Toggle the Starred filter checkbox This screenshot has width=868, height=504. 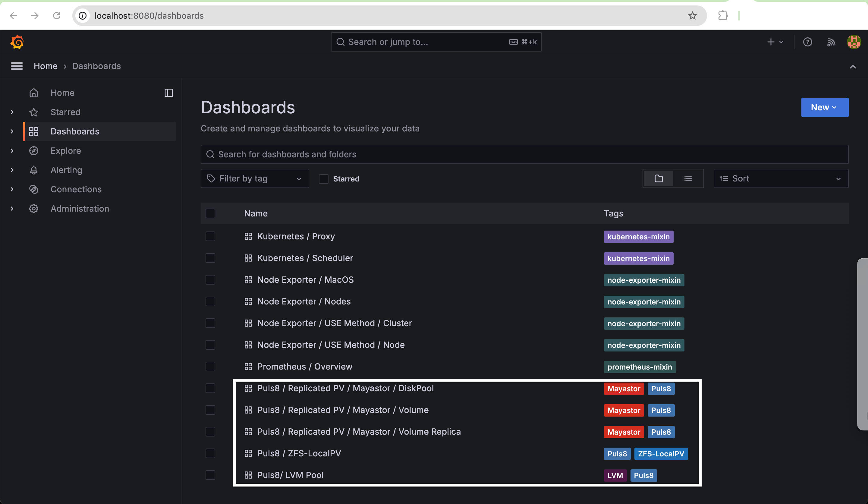click(323, 179)
